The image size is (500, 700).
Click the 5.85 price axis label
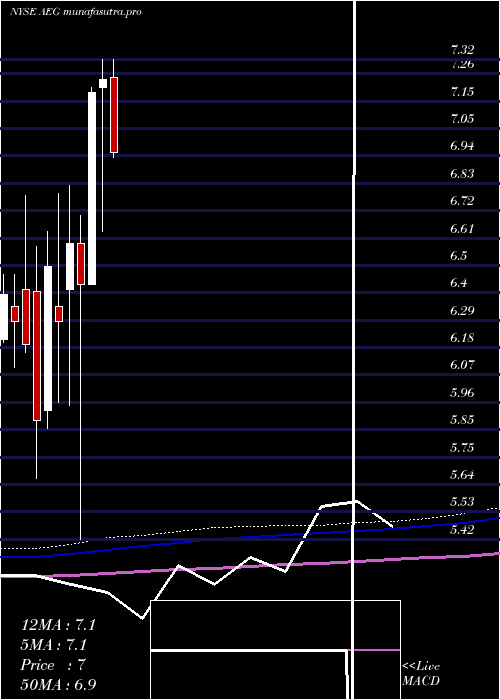(x=462, y=420)
